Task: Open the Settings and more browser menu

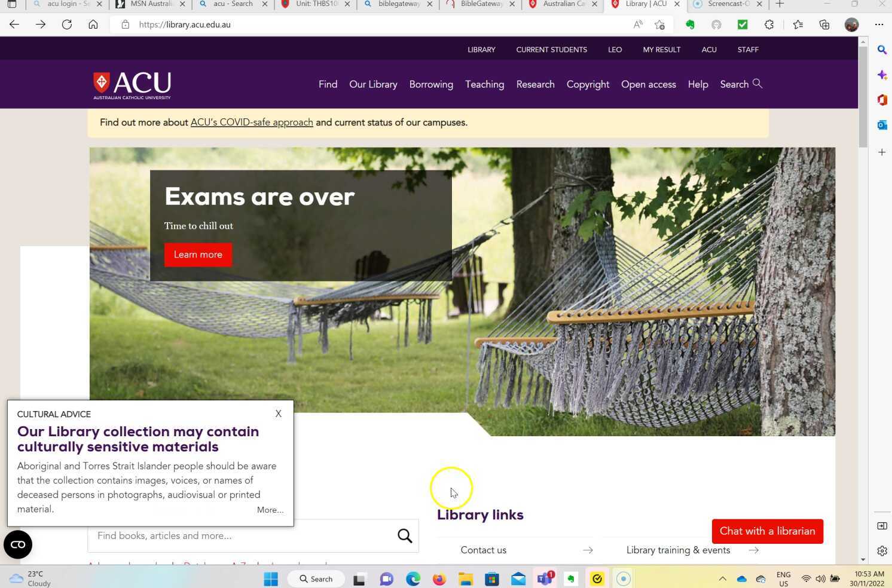Action: [880, 24]
